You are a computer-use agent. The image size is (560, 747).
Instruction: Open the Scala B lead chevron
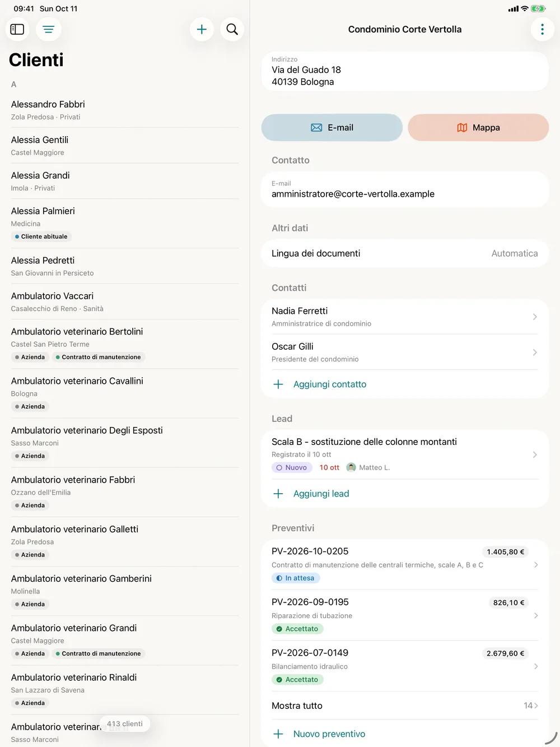535,454
